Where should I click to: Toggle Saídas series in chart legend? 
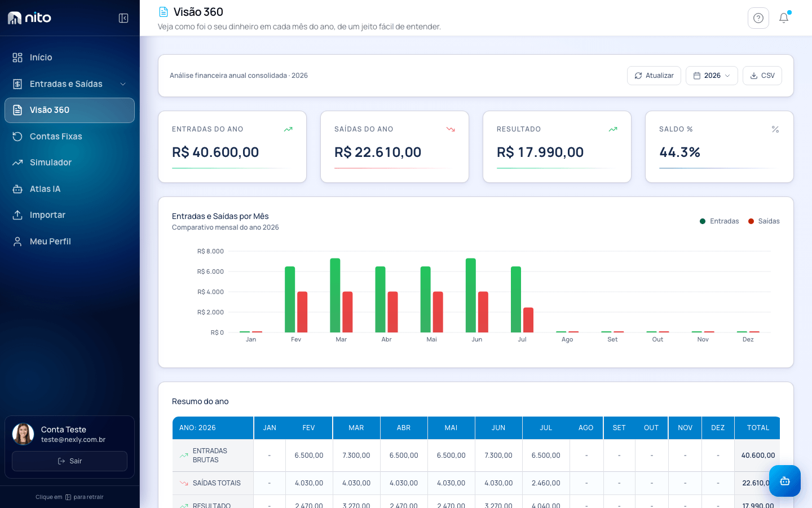pos(764,221)
